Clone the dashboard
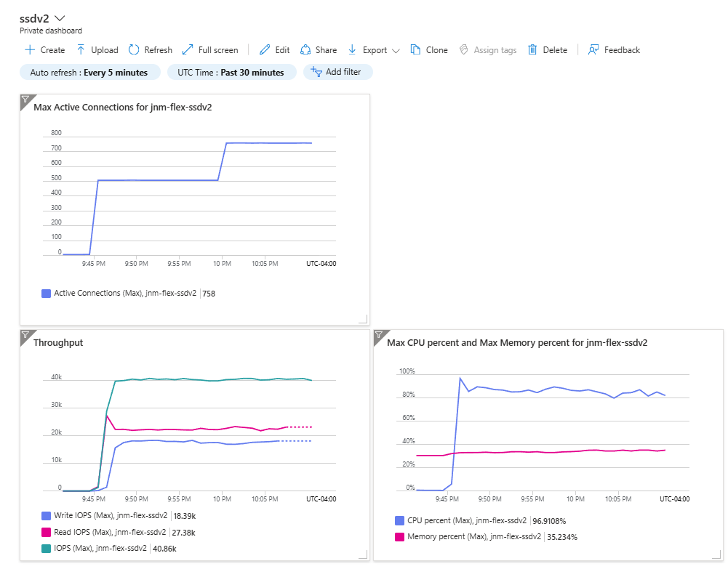 pyautogui.click(x=429, y=50)
